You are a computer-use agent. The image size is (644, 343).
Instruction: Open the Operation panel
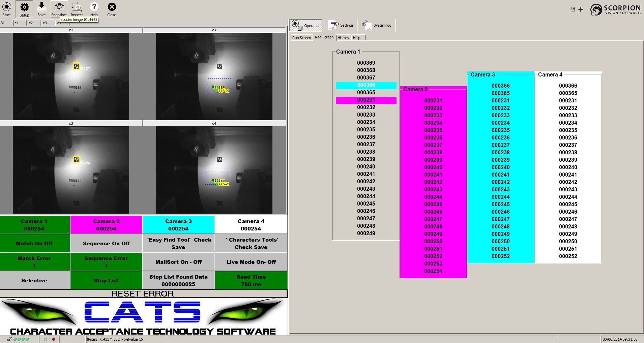[306, 25]
